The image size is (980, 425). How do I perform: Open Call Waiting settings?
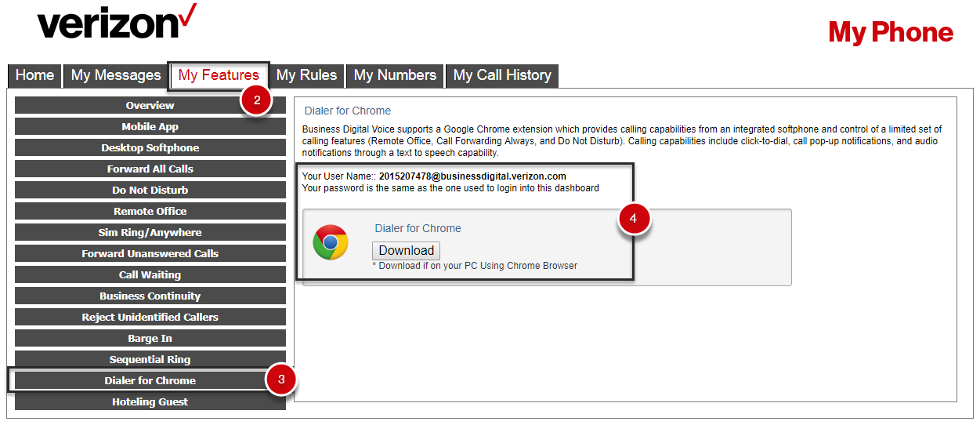[150, 274]
